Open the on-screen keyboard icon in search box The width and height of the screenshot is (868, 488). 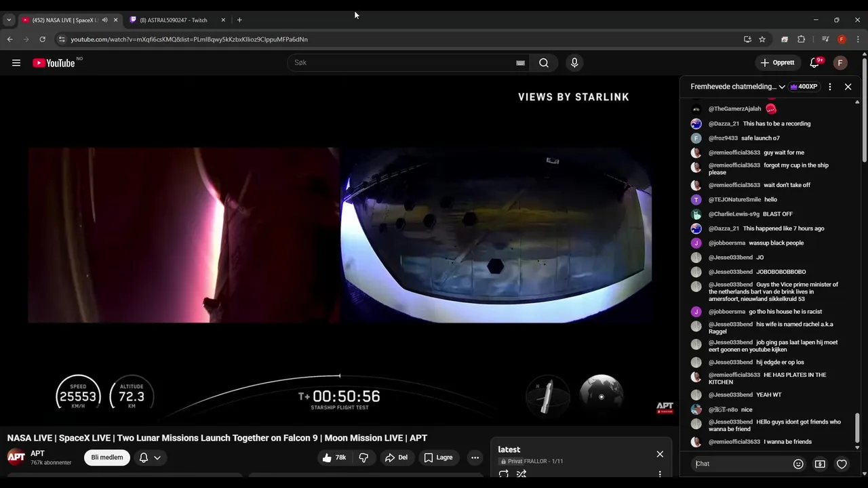pos(520,63)
